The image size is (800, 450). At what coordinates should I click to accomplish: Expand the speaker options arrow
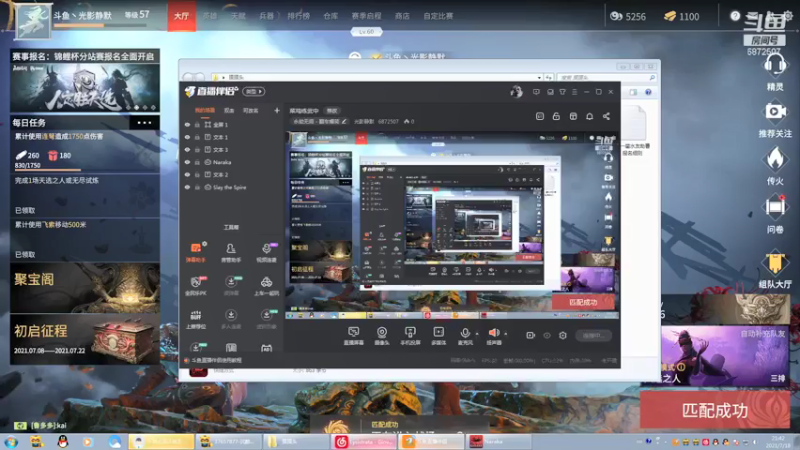tap(506, 334)
